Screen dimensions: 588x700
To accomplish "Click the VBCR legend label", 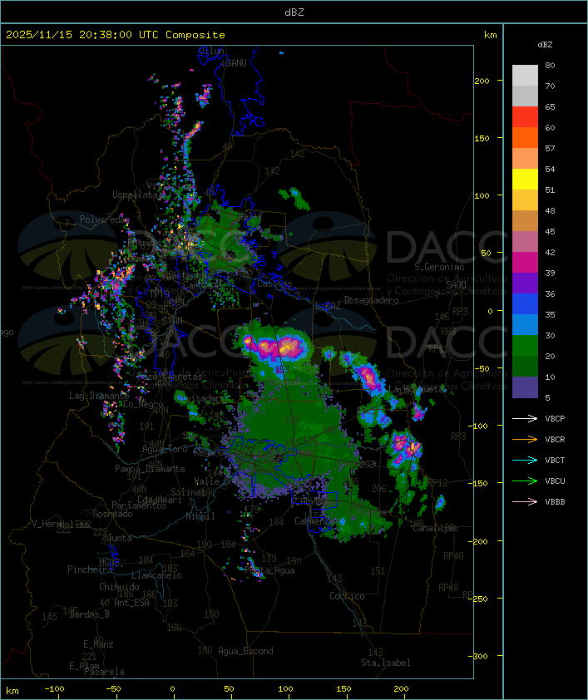I will 555,439.
